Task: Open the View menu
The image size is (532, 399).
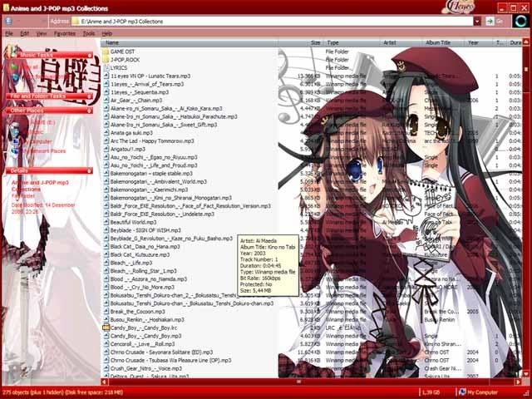Action: pos(42,33)
